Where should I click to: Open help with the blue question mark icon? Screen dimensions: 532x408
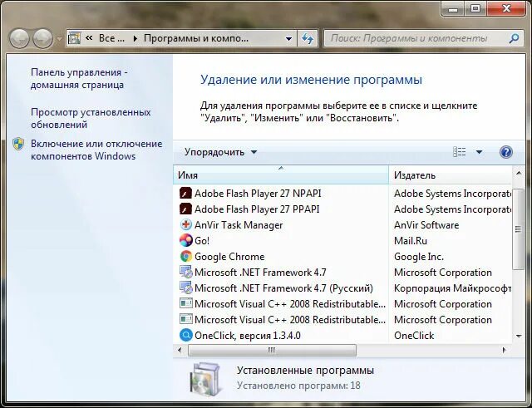pyautogui.click(x=506, y=152)
